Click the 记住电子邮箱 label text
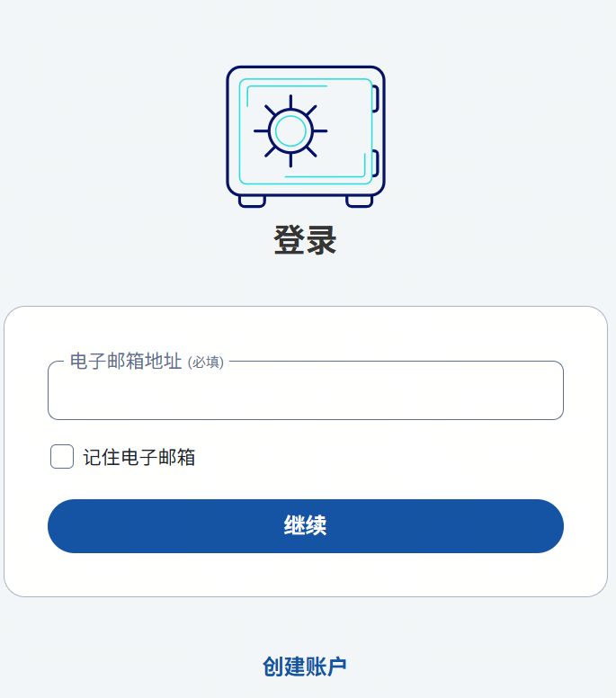This screenshot has height=698, width=616. [x=139, y=457]
